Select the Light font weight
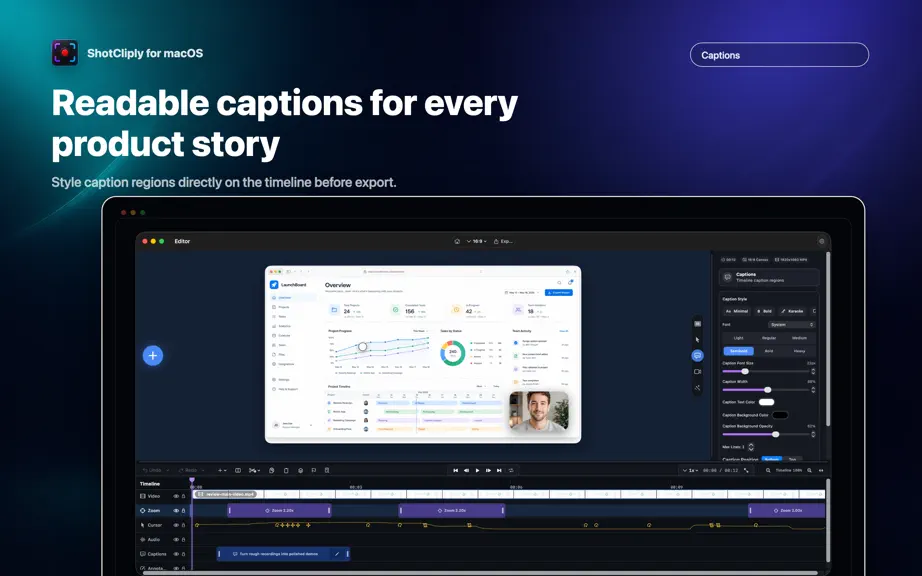 (739, 338)
